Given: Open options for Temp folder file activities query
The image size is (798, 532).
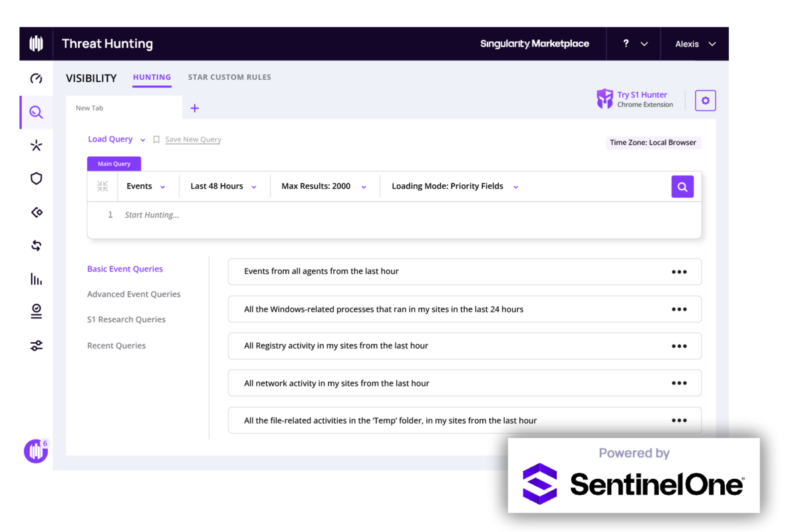Looking at the screenshot, I should click(679, 420).
